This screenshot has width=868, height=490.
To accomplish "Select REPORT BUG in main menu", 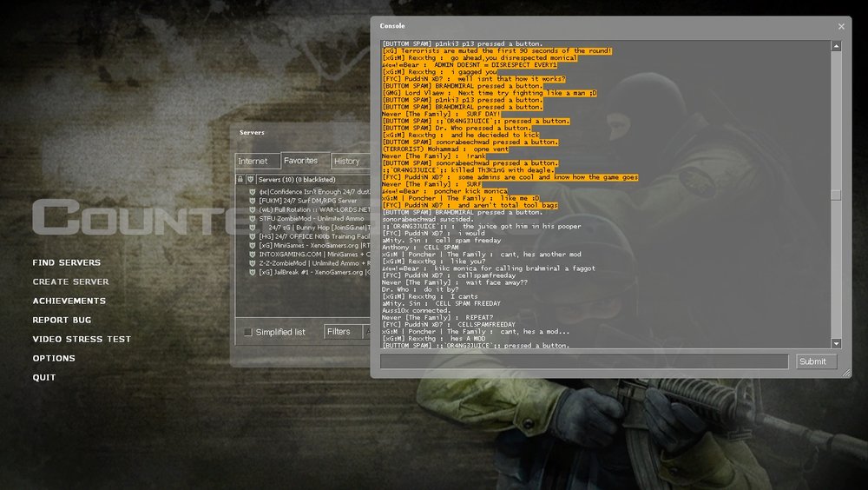I will click(62, 320).
